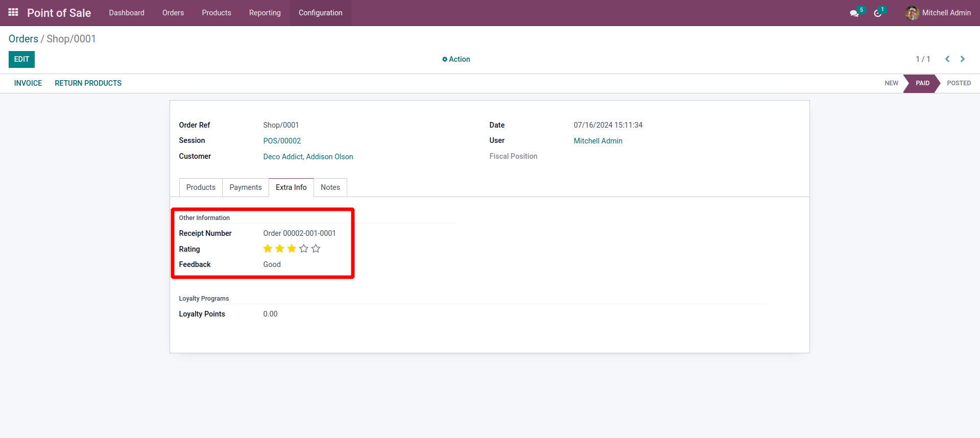This screenshot has width=980, height=438.
Task: Click the 1 / 1 pager counter
Action: point(923,59)
